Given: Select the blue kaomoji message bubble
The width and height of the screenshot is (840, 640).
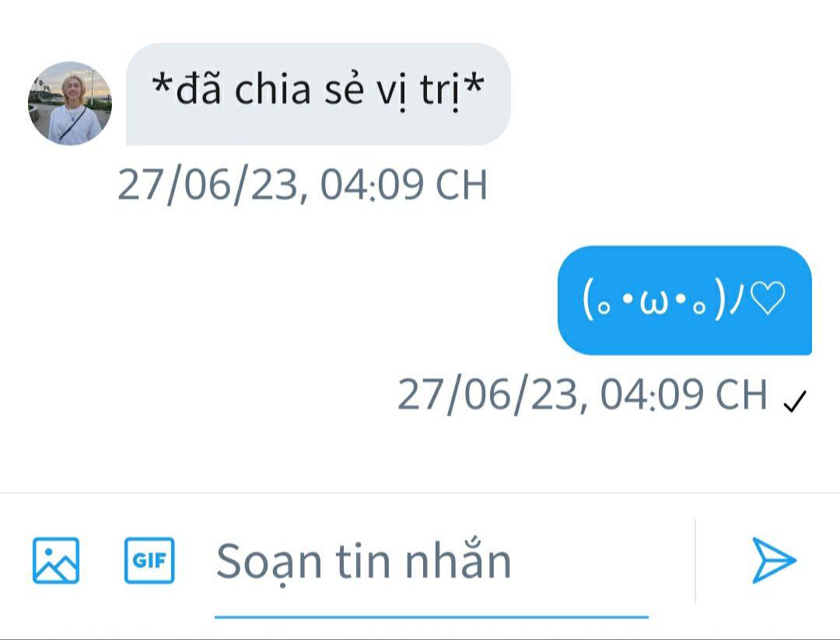Looking at the screenshot, I should pos(684,300).
